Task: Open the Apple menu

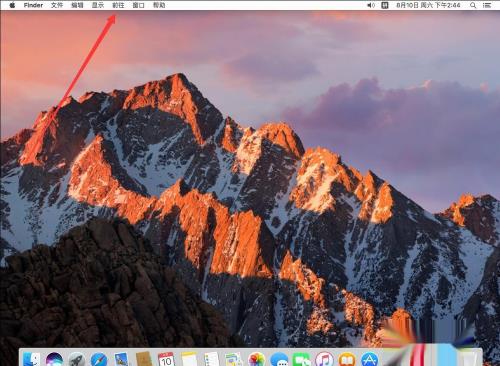Action: 12,5
